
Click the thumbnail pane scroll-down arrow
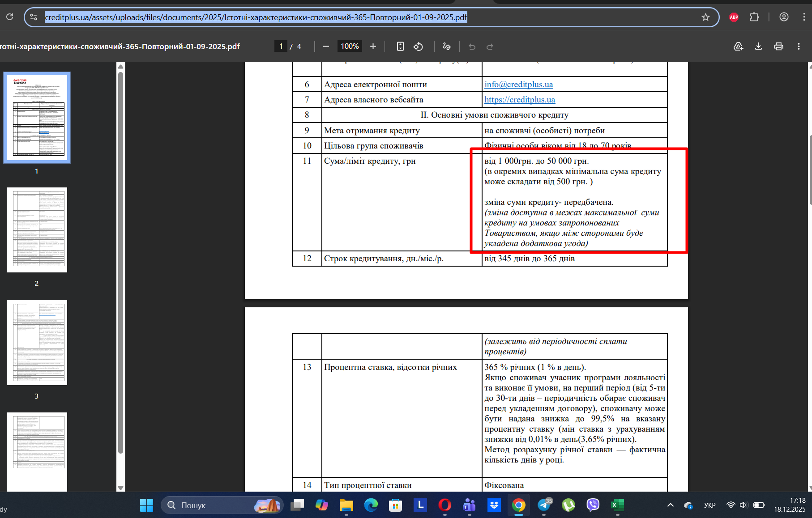pos(120,488)
